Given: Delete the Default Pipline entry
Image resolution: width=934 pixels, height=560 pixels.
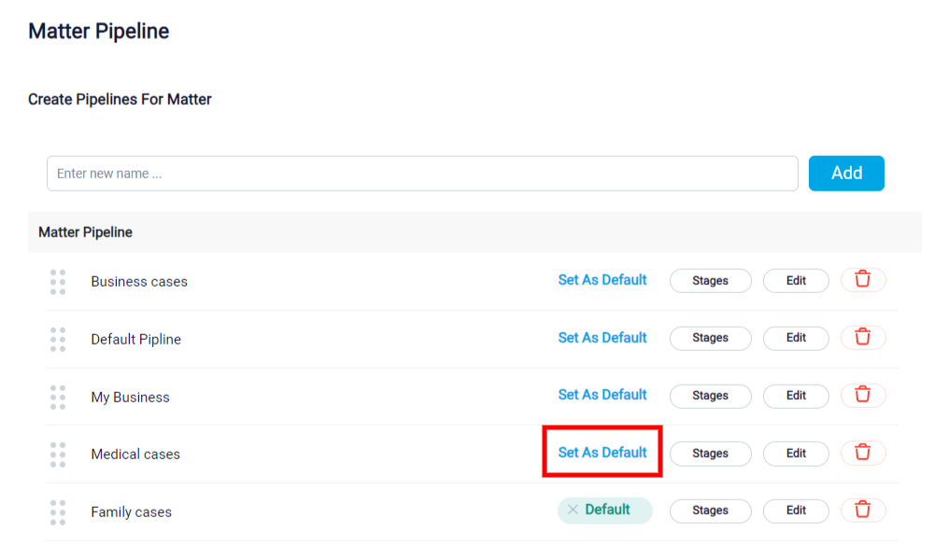Looking at the screenshot, I should click(862, 338).
